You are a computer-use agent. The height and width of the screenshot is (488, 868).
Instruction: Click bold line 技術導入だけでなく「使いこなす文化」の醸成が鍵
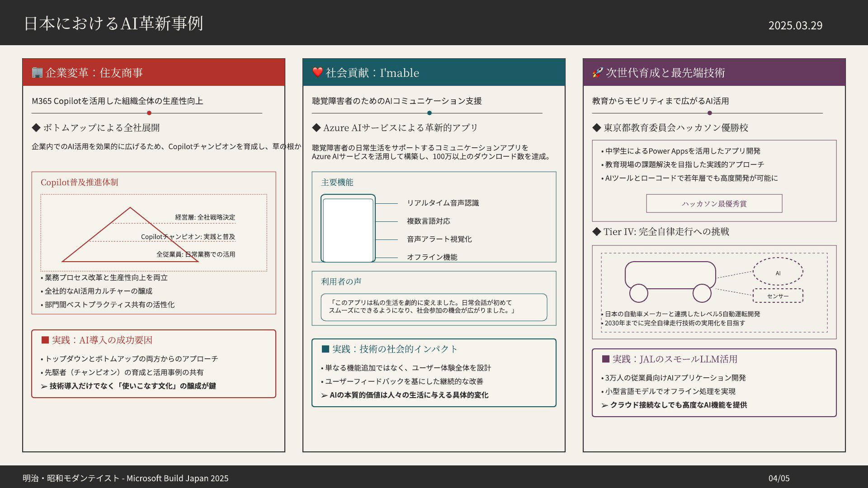click(128, 386)
